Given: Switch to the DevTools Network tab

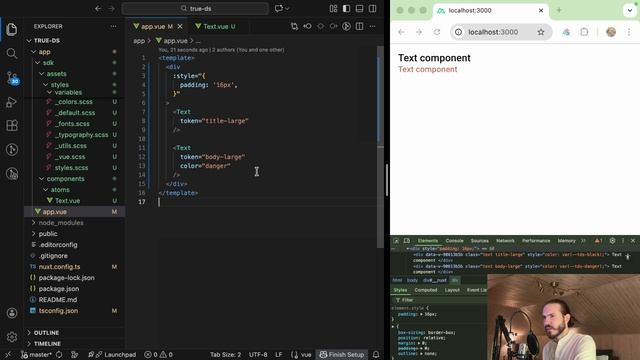Looking at the screenshot, I should 505,241.
